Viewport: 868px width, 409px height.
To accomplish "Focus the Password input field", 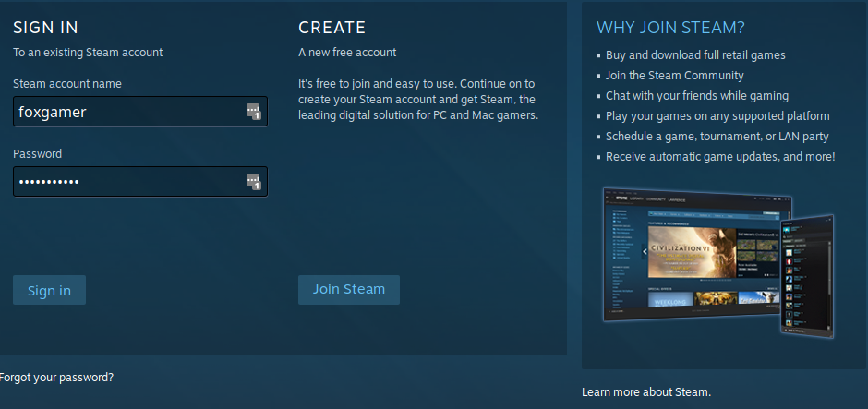I will coord(140,182).
